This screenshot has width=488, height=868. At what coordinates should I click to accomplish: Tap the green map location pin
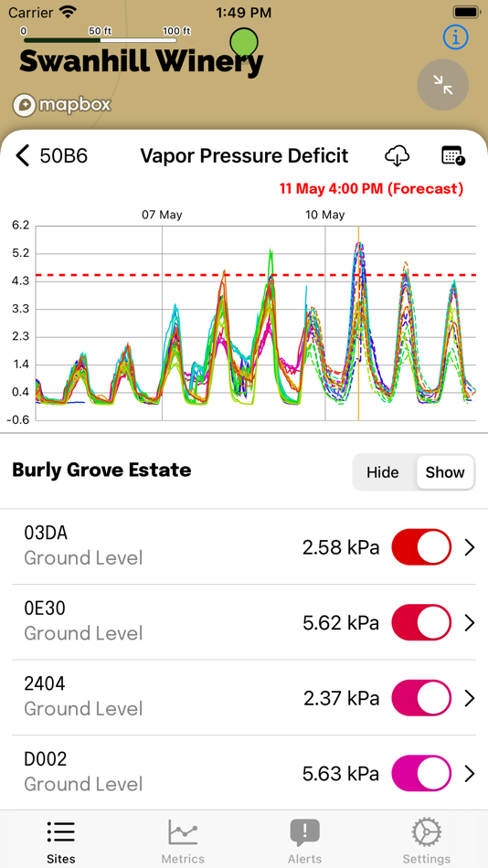244,43
